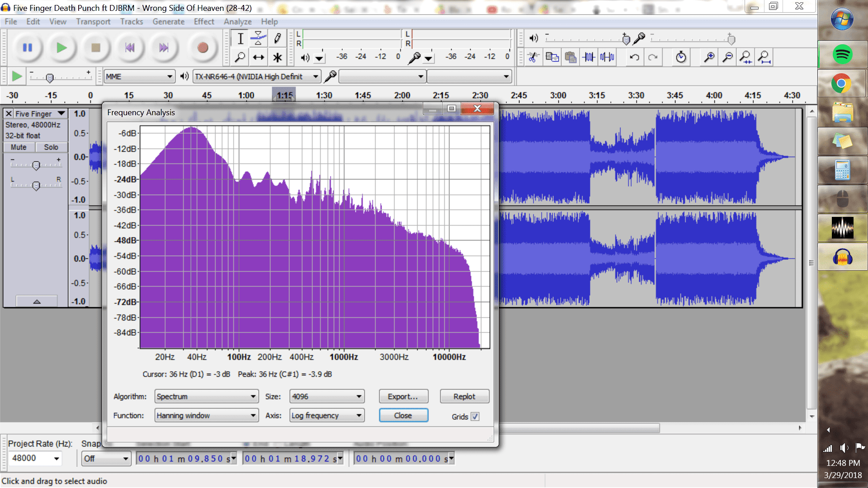The width and height of the screenshot is (868, 488).
Task: Open the Effect menu
Action: coord(204,22)
